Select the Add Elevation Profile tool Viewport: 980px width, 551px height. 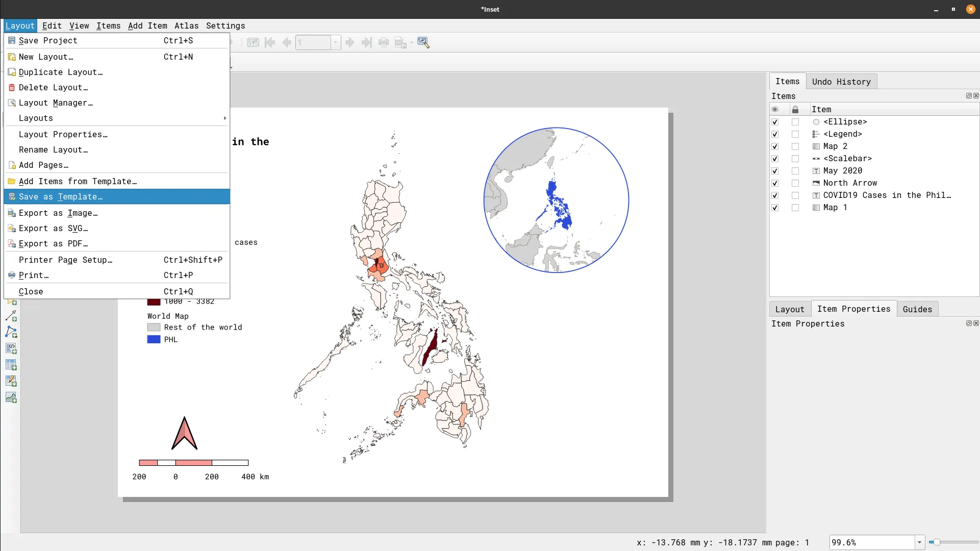coord(11,397)
